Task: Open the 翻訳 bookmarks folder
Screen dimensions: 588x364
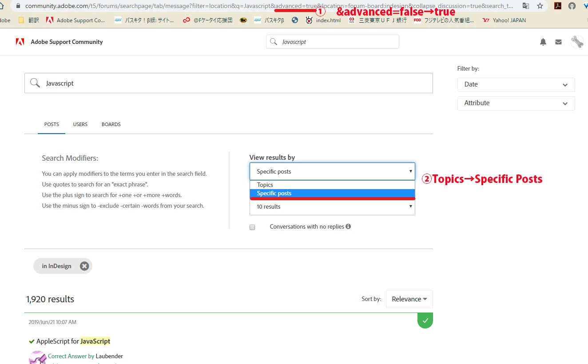Action: coord(29,20)
